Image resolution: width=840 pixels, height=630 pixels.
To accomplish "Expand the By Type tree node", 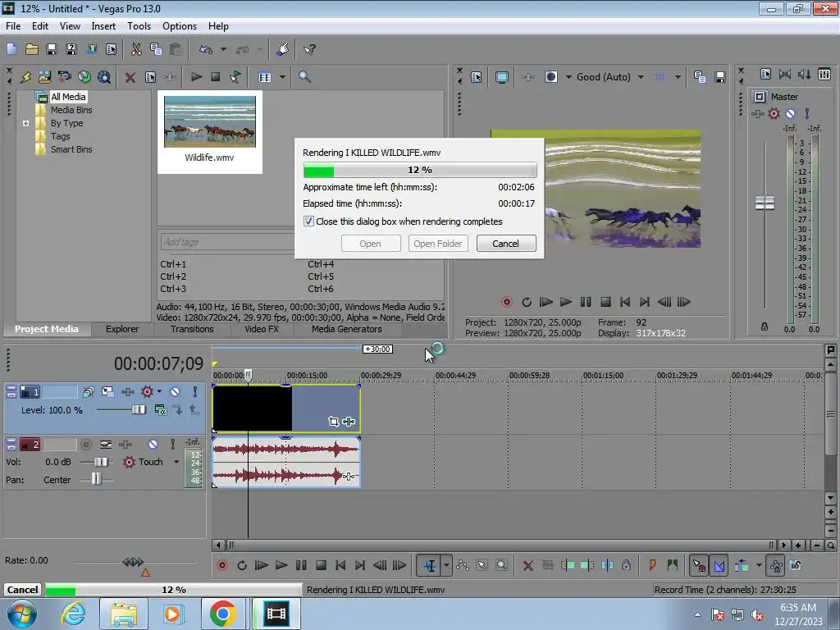I will (25, 123).
